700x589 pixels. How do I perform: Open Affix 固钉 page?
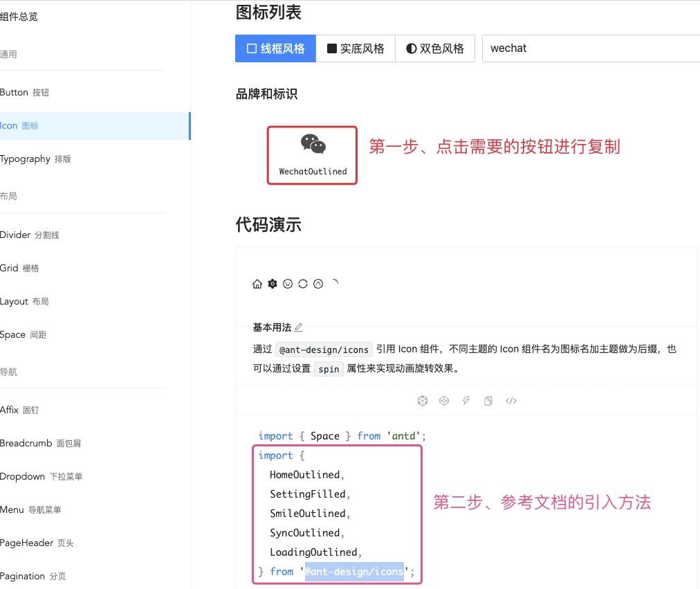click(19, 410)
